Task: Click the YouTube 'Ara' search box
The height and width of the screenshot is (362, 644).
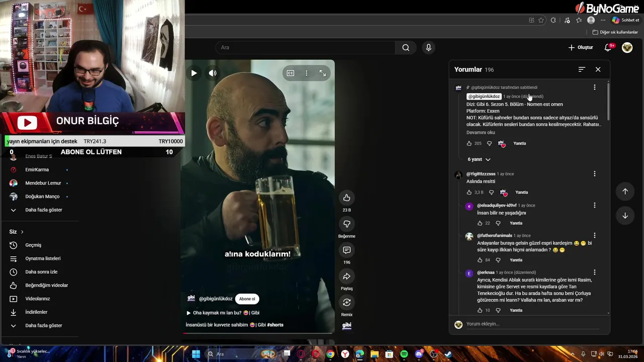Action: (305, 47)
